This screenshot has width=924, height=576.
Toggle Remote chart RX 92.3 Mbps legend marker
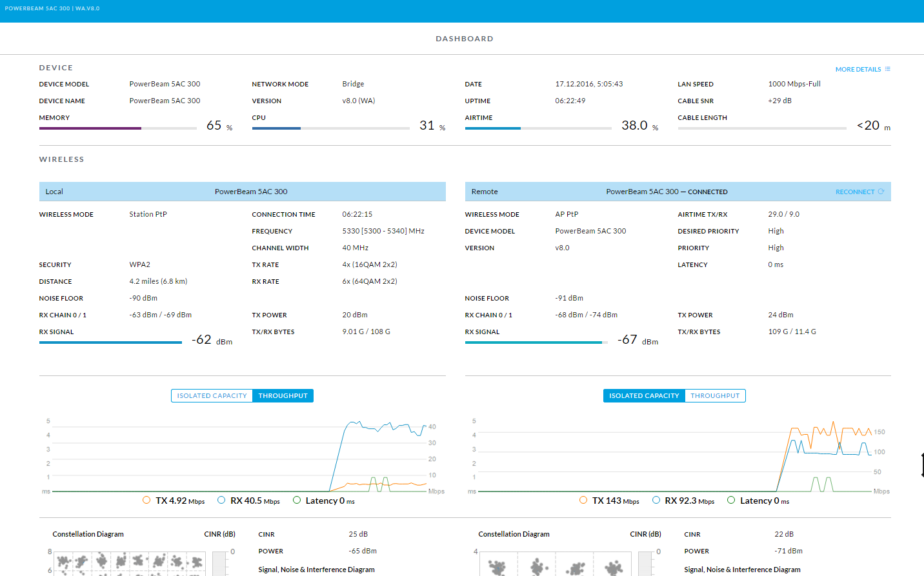click(656, 500)
